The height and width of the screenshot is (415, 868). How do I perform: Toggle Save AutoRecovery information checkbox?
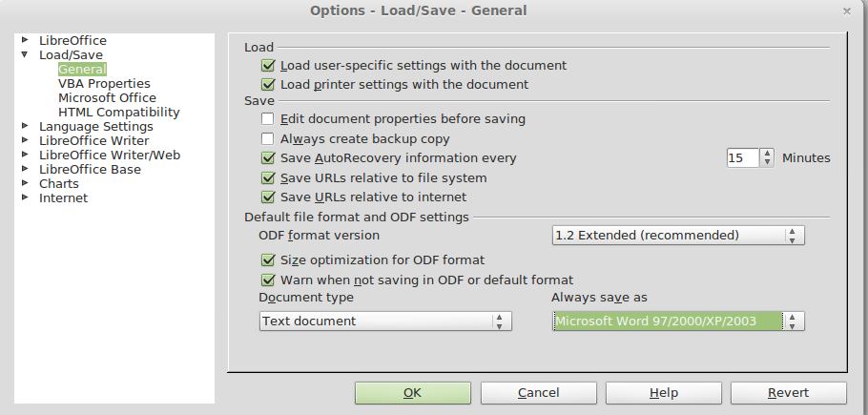pos(268,158)
